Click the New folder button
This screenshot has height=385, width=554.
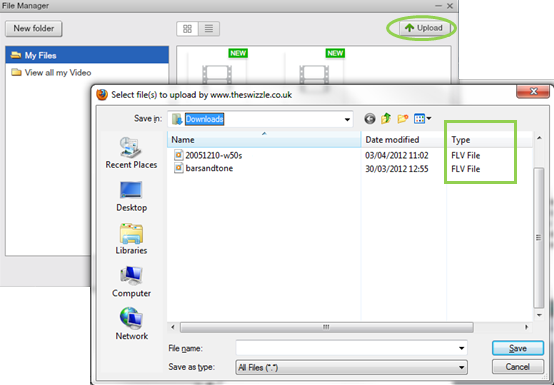(34, 29)
